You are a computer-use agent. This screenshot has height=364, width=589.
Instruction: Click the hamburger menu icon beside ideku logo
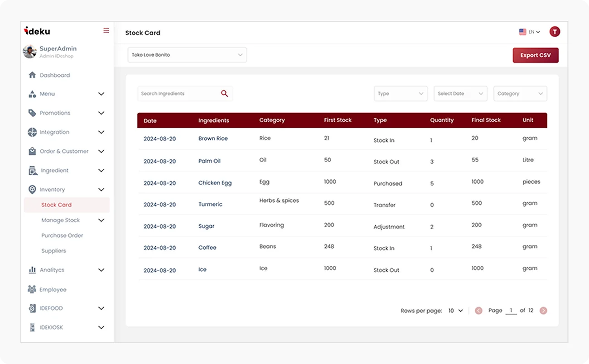106,31
